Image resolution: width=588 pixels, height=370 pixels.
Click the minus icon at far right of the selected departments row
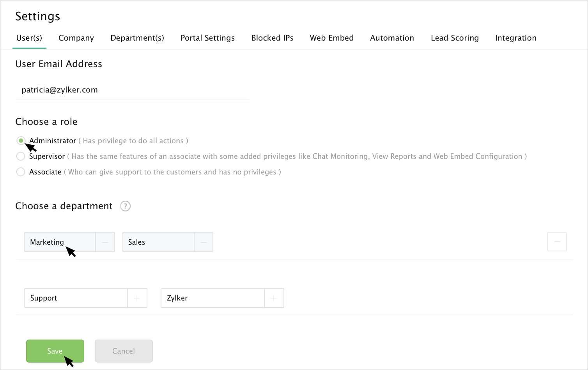557,242
